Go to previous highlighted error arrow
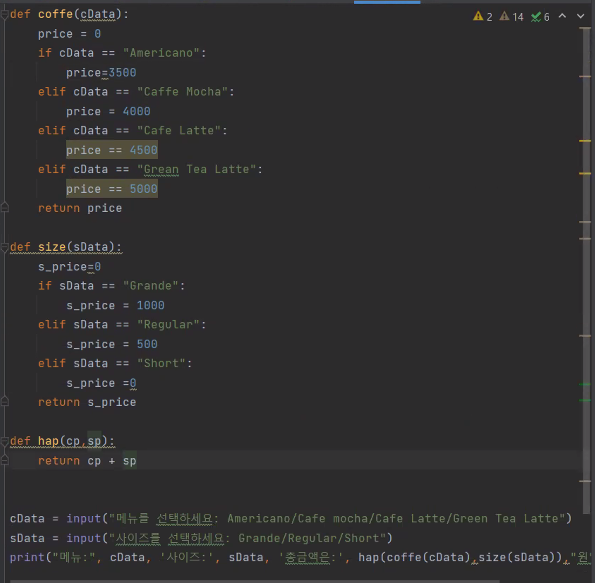This screenshot has height=583, width=595. coord(562,16)
